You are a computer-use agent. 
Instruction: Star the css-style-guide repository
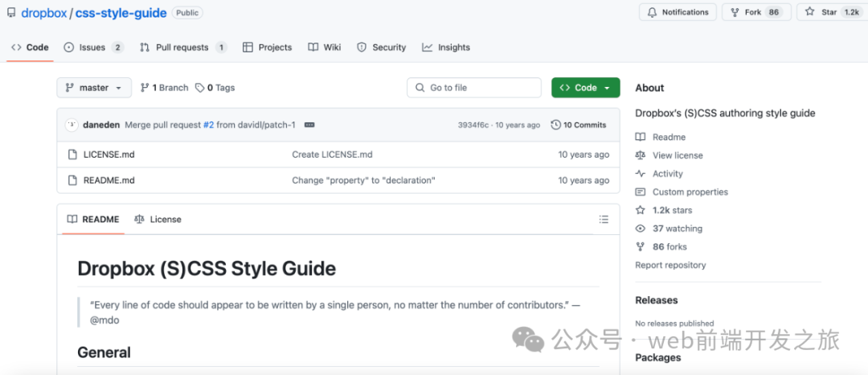829,12
